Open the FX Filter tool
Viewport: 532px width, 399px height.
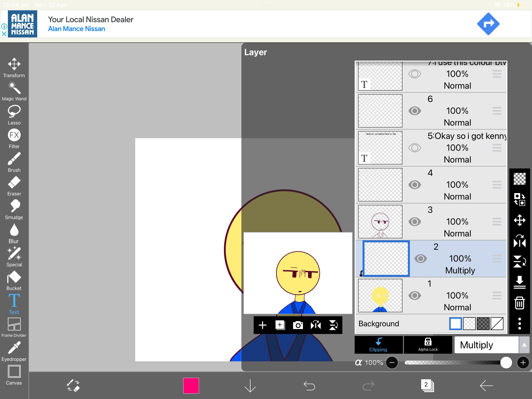tap(14, 139)
